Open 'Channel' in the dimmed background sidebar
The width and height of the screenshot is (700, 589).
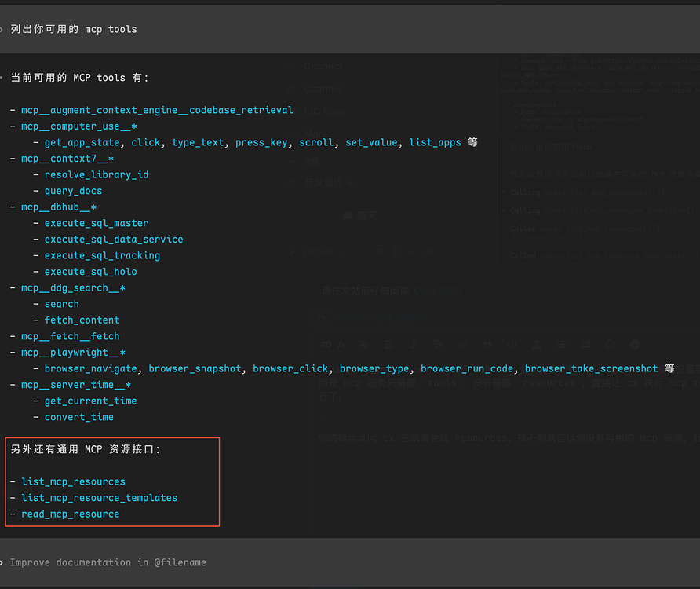tap(323, 89)
